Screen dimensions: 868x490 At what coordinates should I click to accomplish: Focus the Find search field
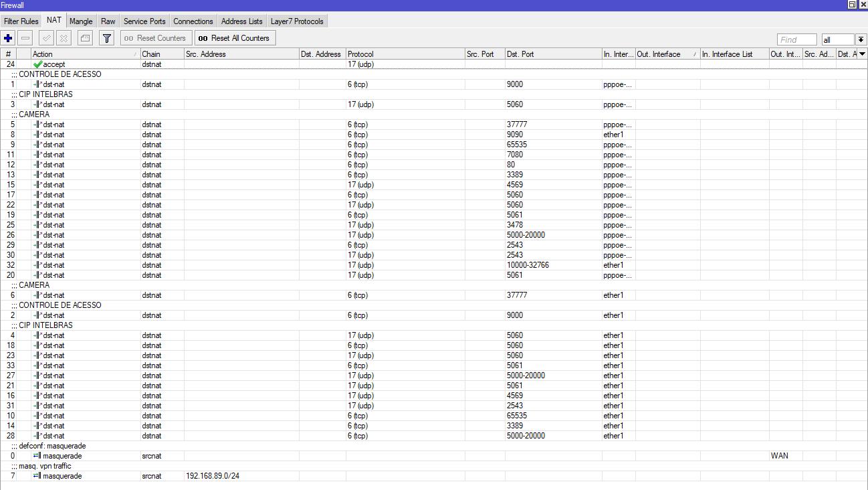[x=797, y=39]
